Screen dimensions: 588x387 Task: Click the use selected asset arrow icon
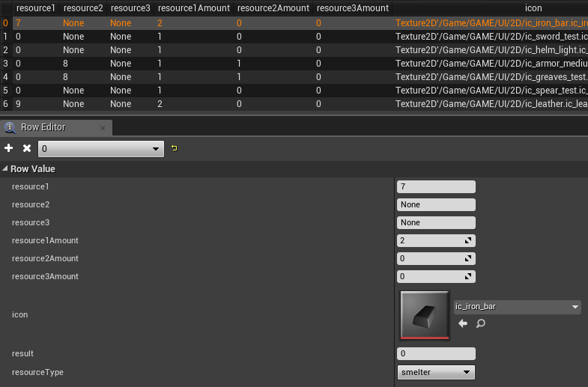point(463,323)
